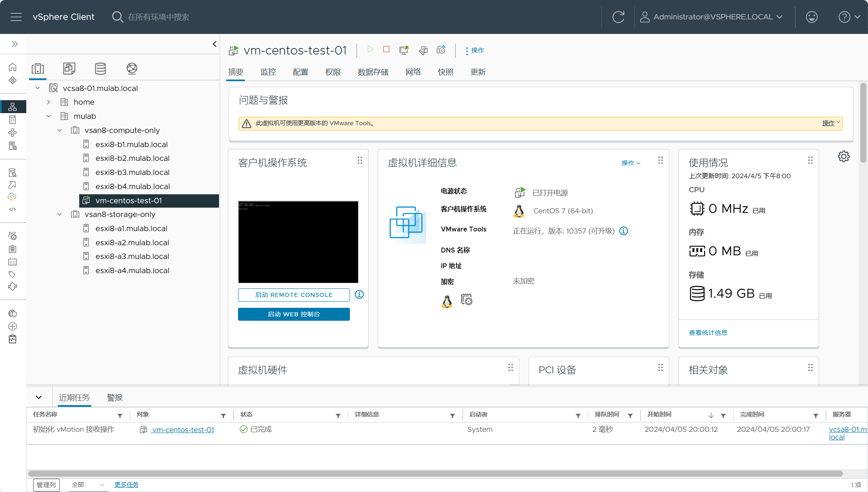Open 虚拟机硬件 card drag handle
This screenshot has width=868, height=492.
click(510, 368)
